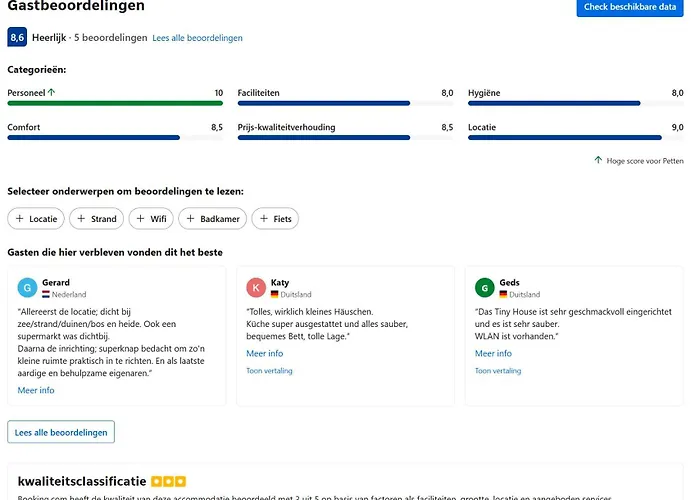Open Lees alle beoordelingen link at top
700x500 pixels.
pyautogui.click(x=197, y=38)
